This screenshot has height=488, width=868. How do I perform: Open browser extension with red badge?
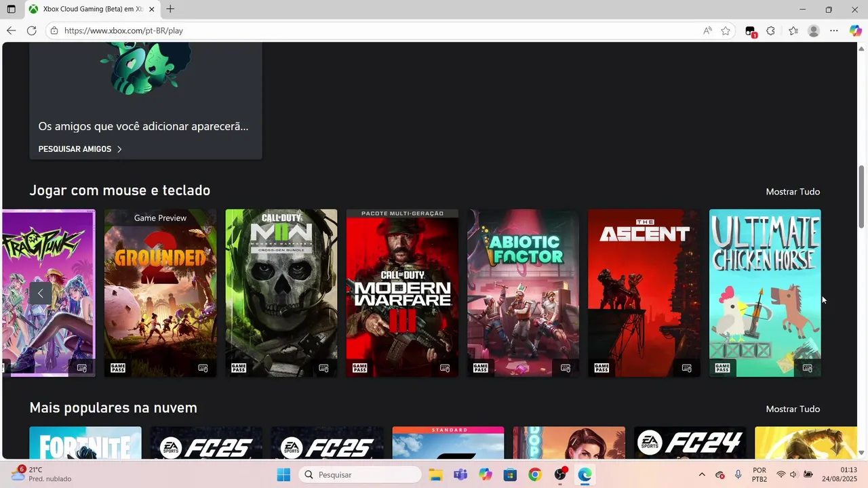click(x=750, y=31)
